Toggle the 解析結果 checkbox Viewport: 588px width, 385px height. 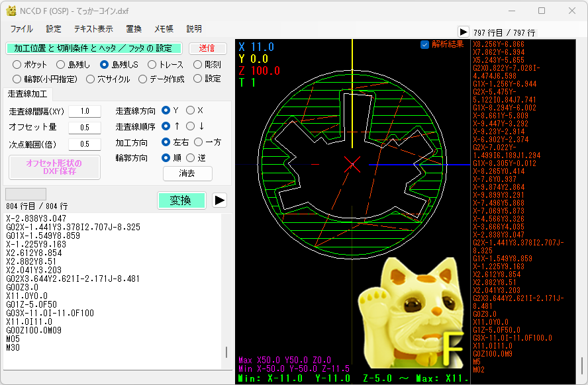coord(425,45)
